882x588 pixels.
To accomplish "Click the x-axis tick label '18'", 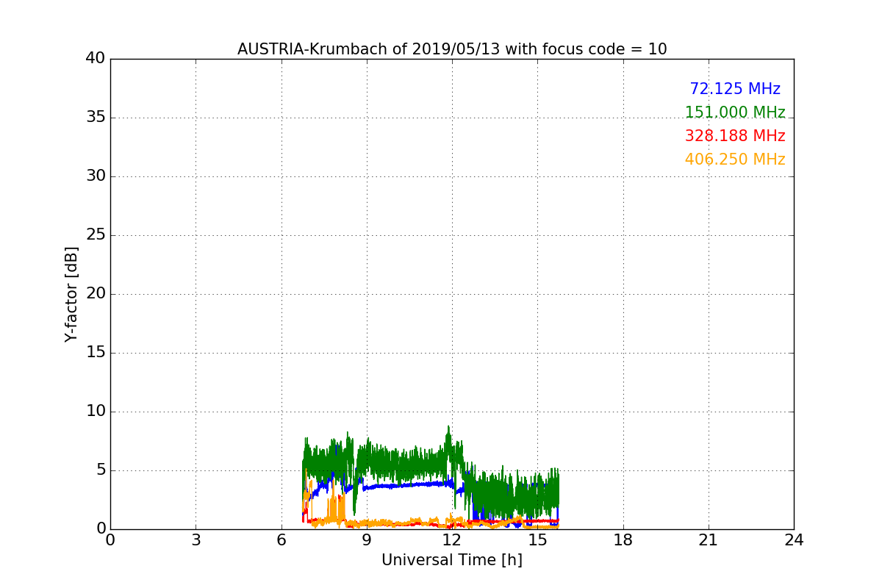I will coord(623,539).
